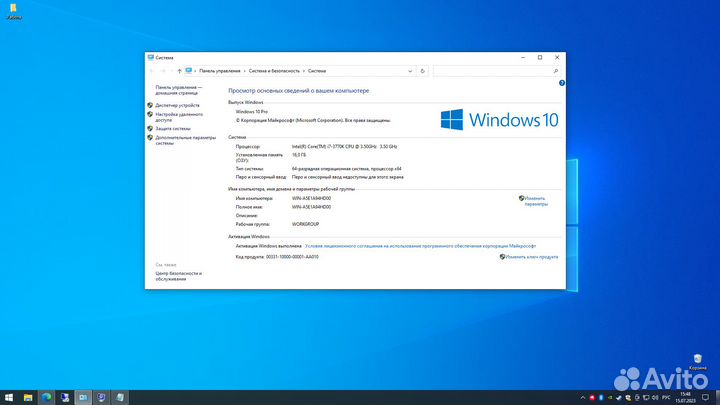Click the Система breadcrumb segment
The height and width of the screenshot is (405, 720).
click(x=317, y=71)
